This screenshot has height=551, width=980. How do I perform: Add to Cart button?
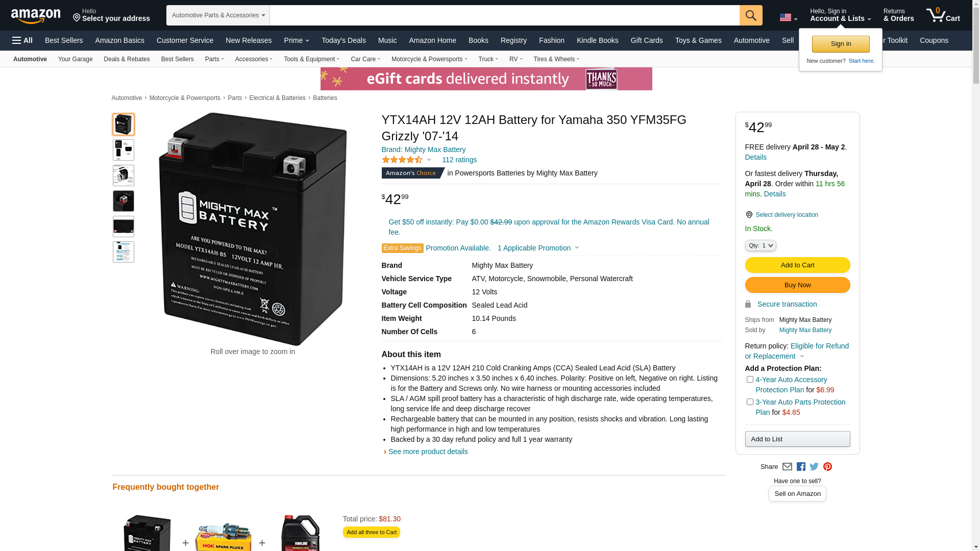797,265
